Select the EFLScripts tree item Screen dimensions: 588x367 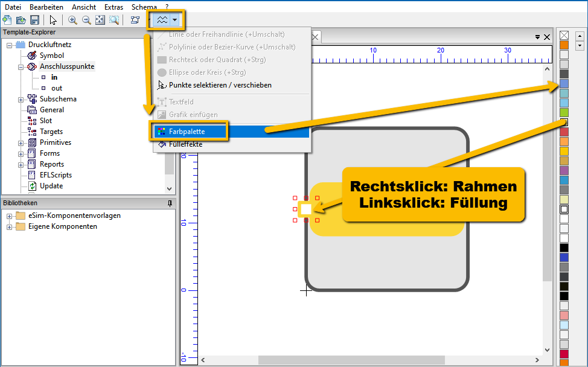point(56,175)
